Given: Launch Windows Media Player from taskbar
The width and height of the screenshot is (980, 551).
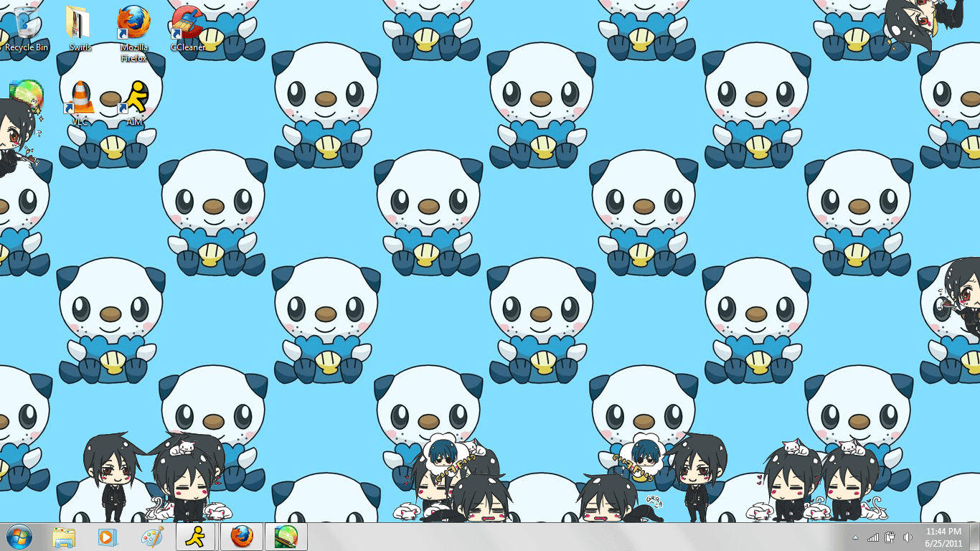Looking at the screenshot, I should (x=108, y=537).
